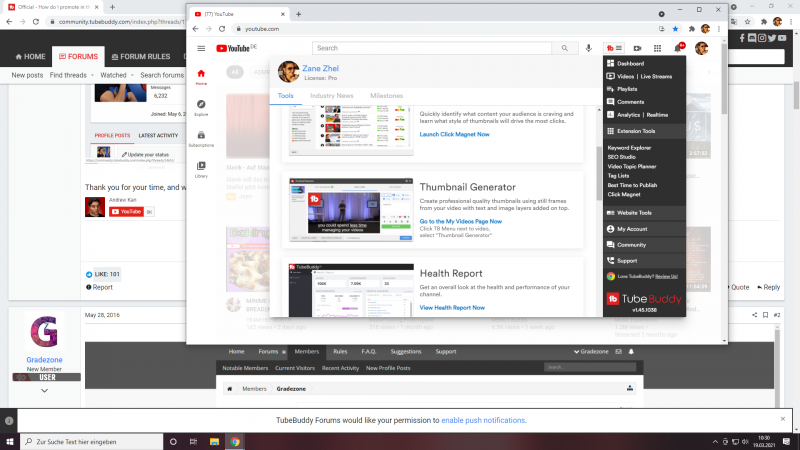Click the voice search microphone icon
This screenshot has width=800, height=450.
pyautogui.click(x=589, y=48)
